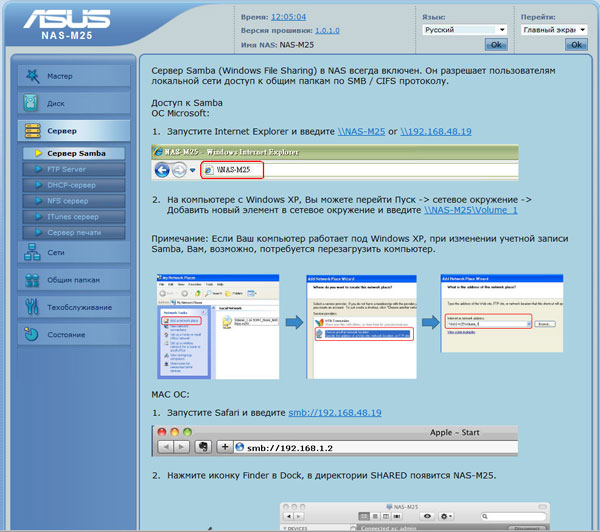Click Ok button under Перейти dropdown
The width and height of the screenshot is (600, 532).
point(576,45)
